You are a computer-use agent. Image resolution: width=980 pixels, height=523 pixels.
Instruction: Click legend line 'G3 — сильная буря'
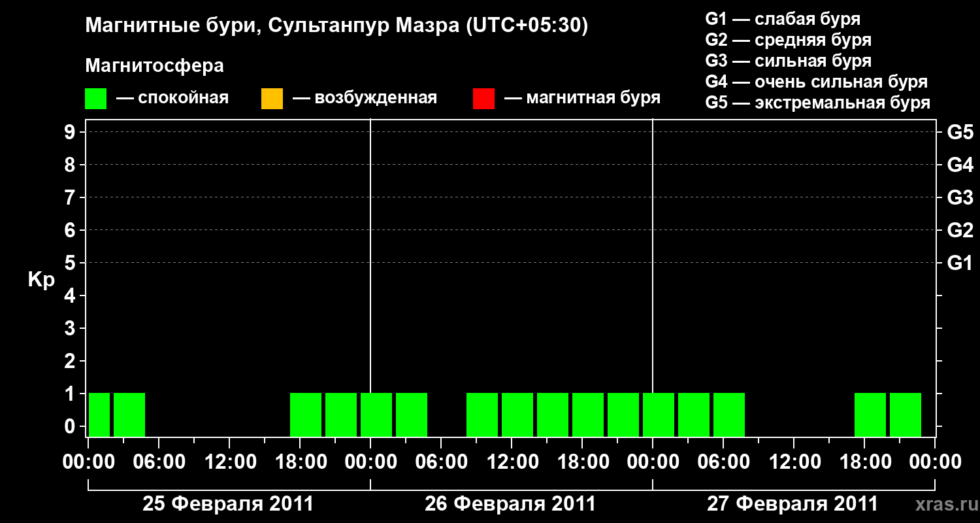(788, 60)
